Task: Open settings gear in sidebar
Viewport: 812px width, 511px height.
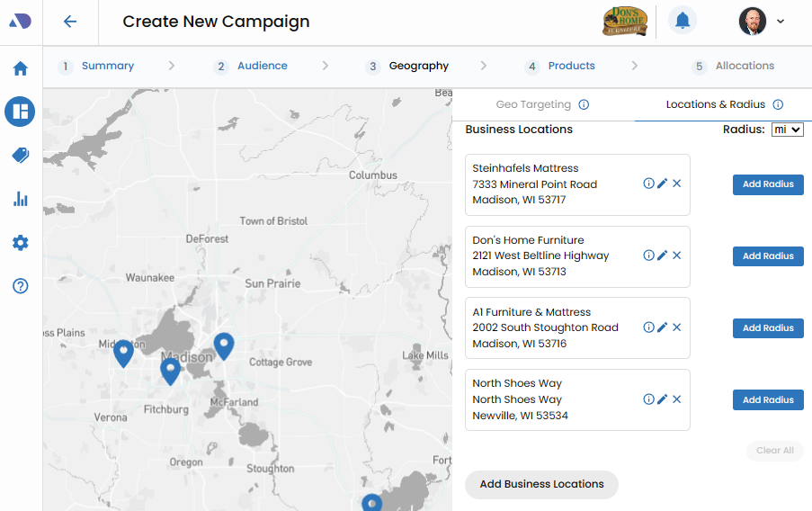Action: 20,243
